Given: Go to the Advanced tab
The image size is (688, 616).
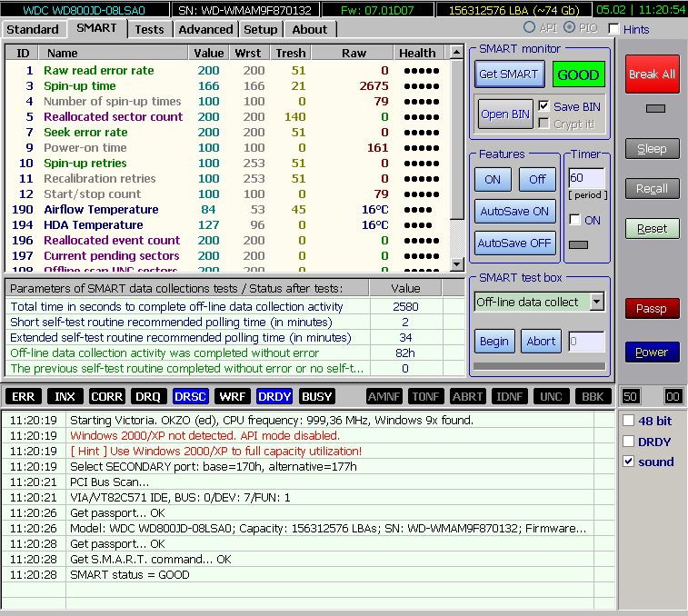Looking at the screenshot, I should coord(205,29).
